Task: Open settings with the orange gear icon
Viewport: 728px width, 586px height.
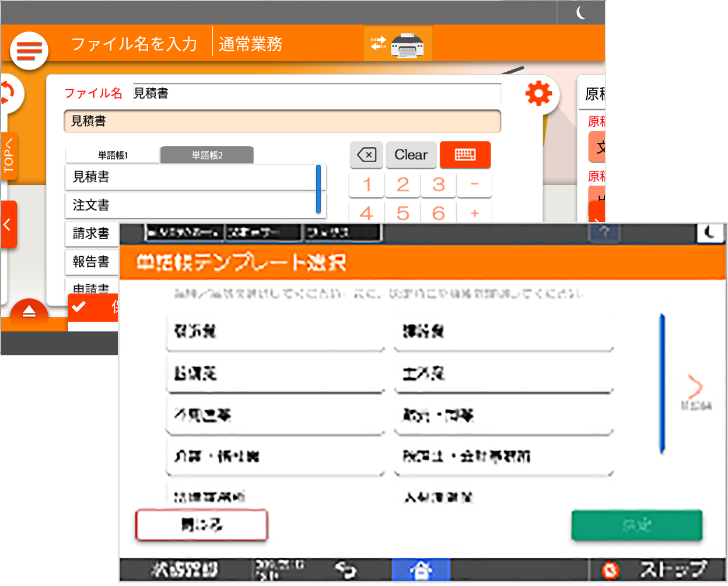Action: [x=538, y=93]
